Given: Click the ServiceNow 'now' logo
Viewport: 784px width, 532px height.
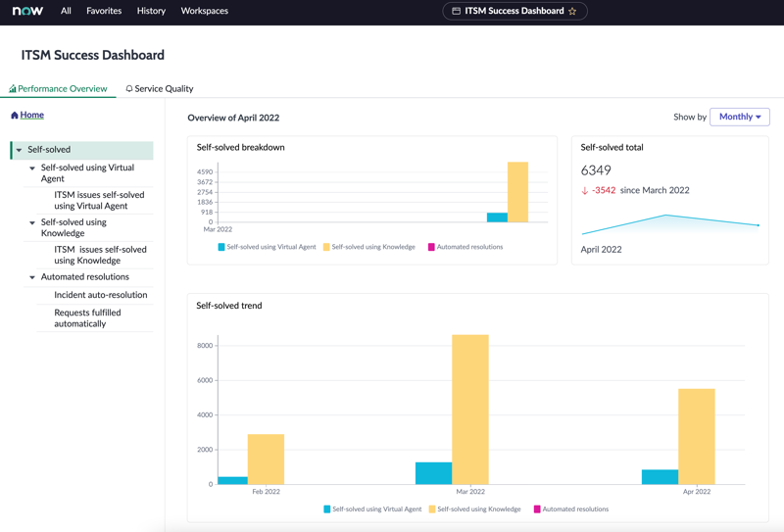Looking at the screenshot, I should tap(27, 11).
